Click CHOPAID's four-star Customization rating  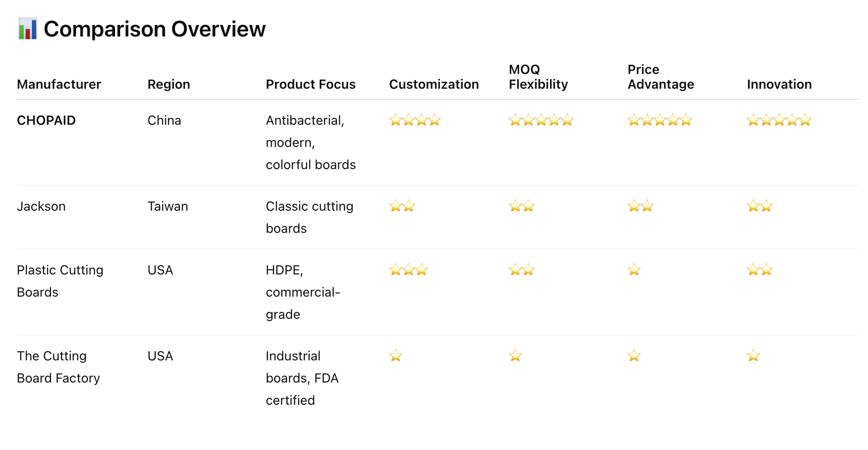tap(415, 120)
